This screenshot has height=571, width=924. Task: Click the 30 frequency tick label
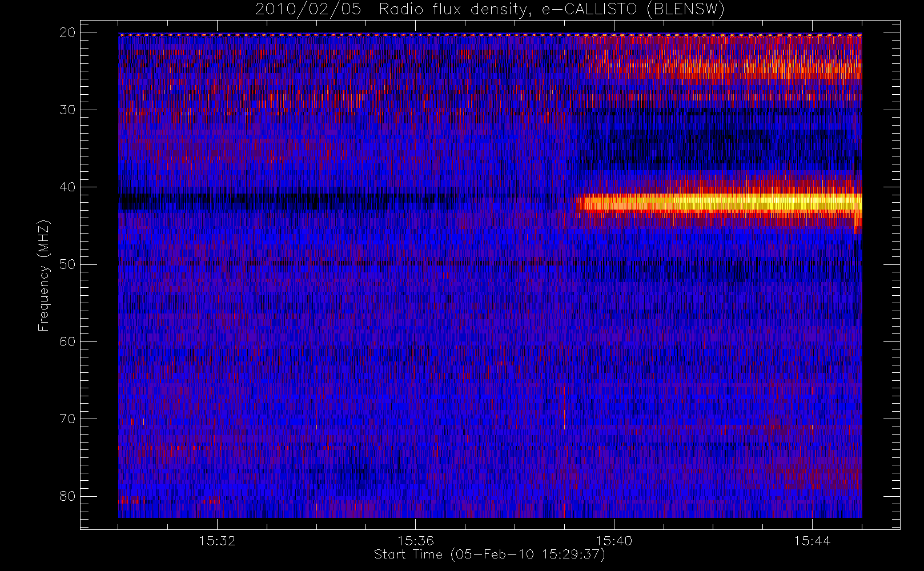[67, 110]
